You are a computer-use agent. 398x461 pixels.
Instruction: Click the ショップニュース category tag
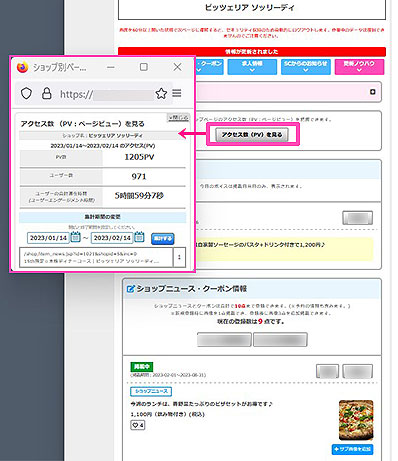point(151,391)
